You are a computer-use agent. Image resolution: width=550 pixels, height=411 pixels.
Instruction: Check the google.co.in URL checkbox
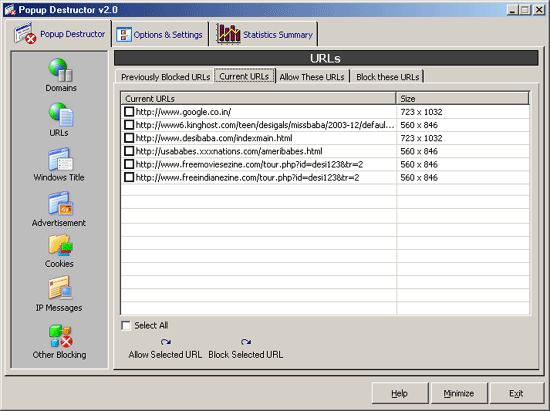pyautogui.click(x=129, y=112)
